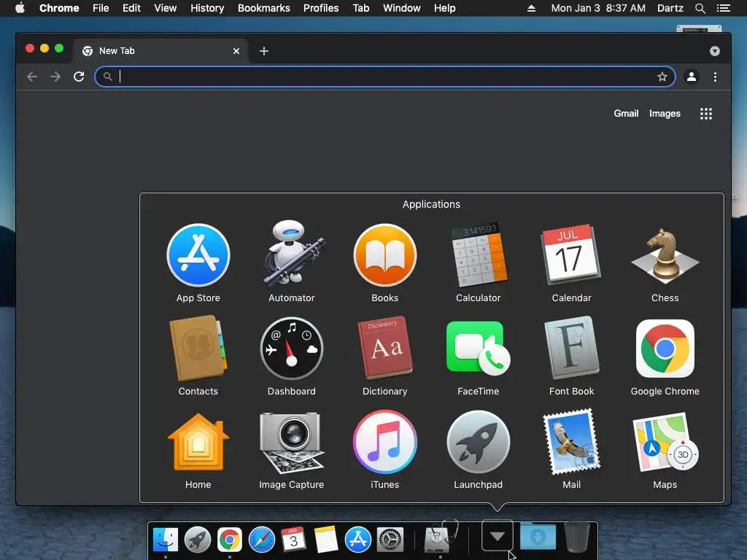Image resolution: width=747 pixels, height=560 pixels.
Task: Launch Maps from the Applications stack
Action: pos(665,442)
